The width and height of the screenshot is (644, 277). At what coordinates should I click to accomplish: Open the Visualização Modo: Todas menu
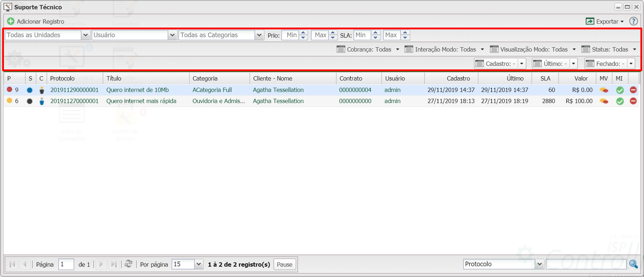(533, 49)
